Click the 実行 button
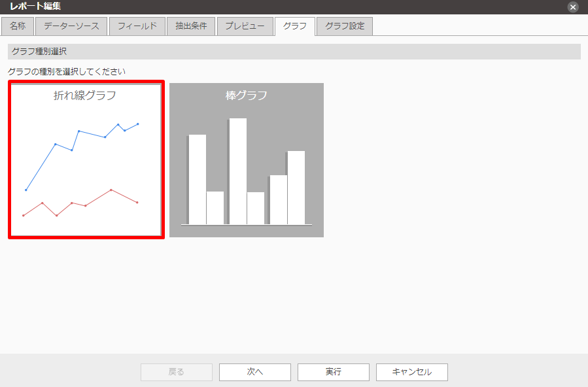The height and width of the screenshot is (387, 588). tap(334, 372)
